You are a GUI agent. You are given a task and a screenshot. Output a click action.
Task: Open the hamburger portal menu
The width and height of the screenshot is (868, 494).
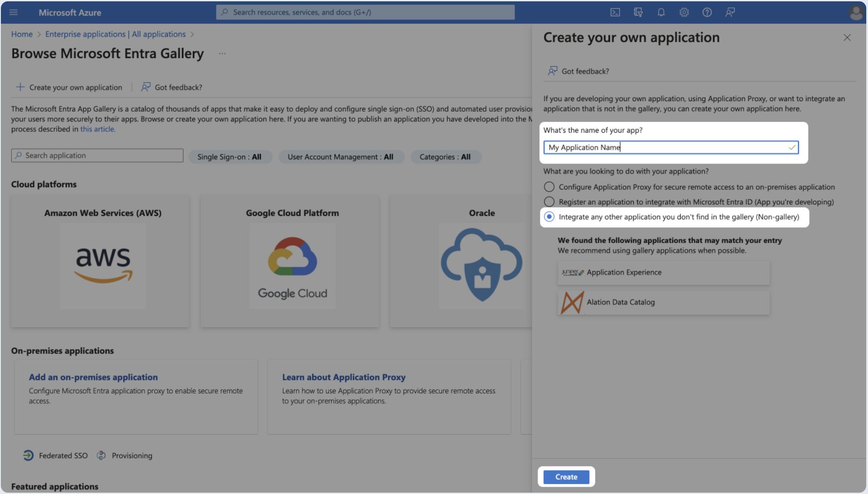[x=14, y=12]
